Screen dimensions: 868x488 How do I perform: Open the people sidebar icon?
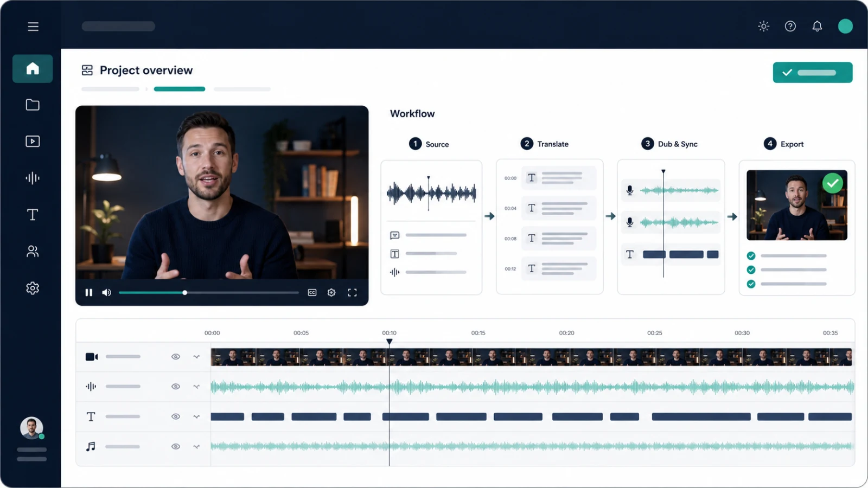coord(33,251)
